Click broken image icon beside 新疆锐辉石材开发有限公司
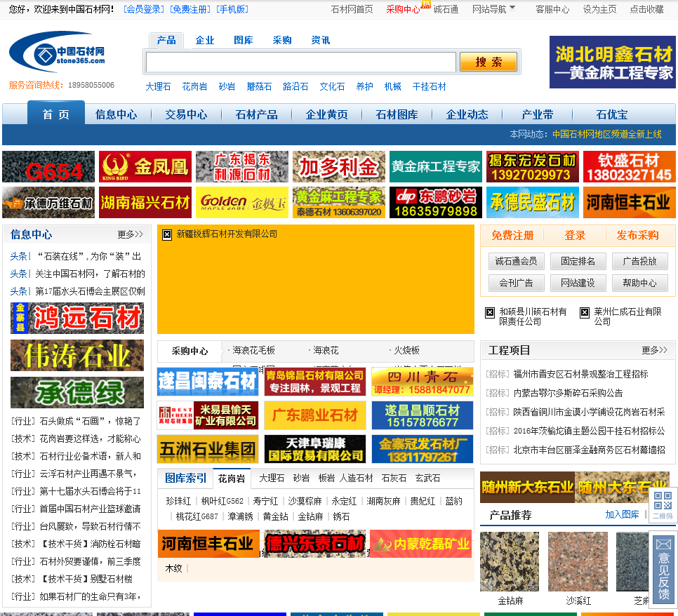 tap(167, 235)
